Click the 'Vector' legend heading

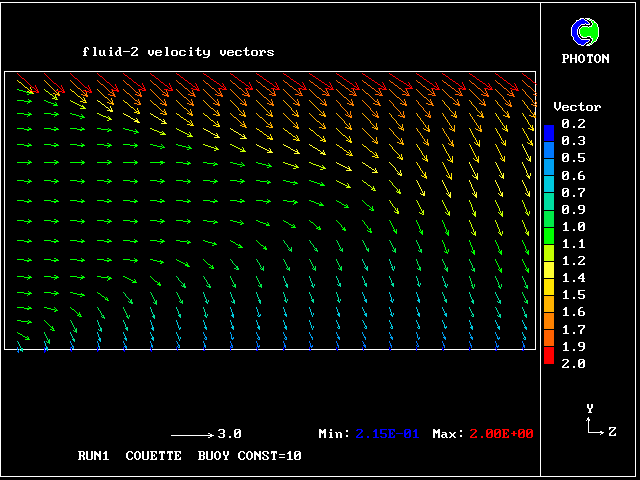(x=577, y=107)
